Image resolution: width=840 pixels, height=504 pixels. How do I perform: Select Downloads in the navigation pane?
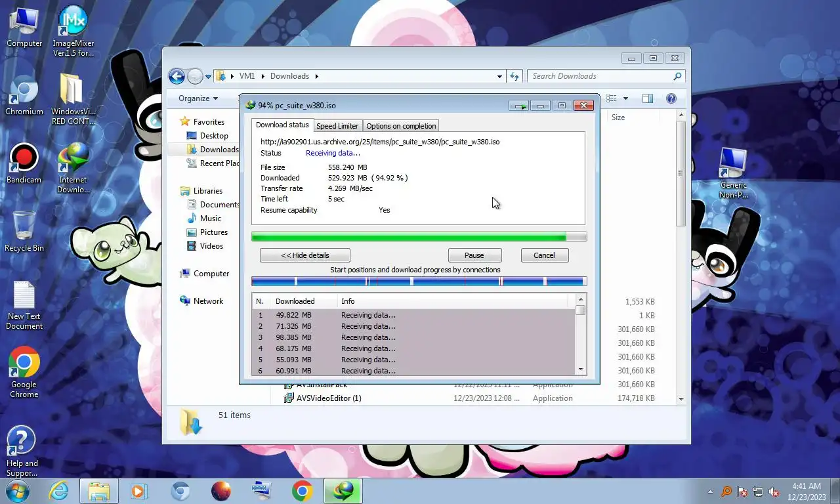[212, 150]
